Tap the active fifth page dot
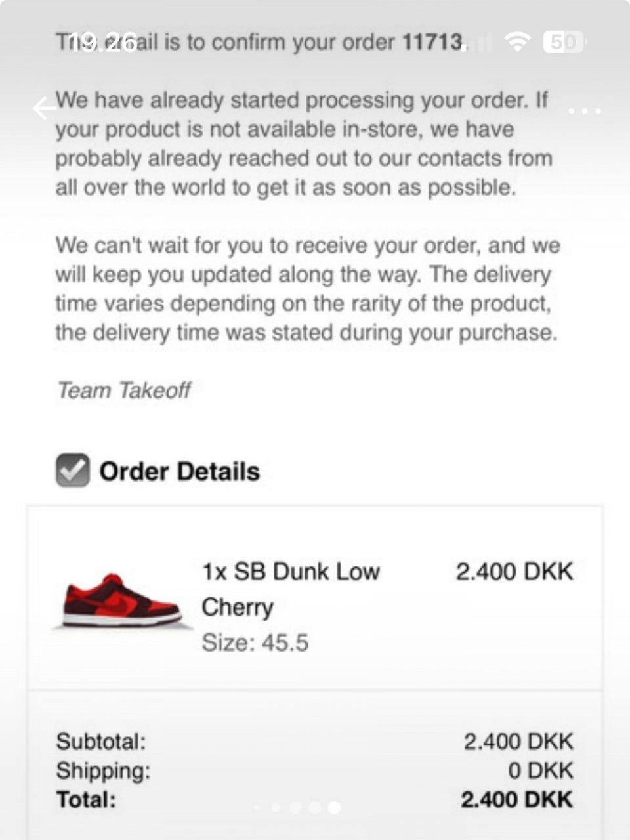This screenshot has width=630, height=840. click(335, 808)
